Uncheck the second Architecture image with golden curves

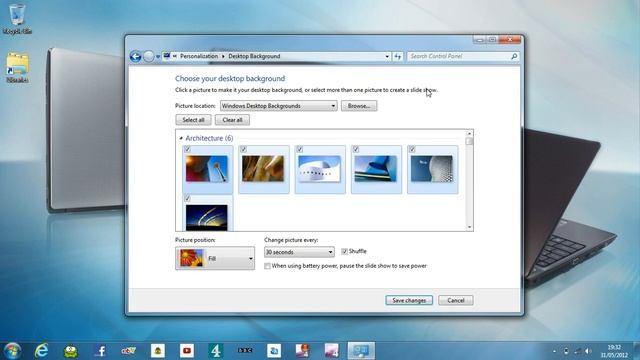coord(244,149)
